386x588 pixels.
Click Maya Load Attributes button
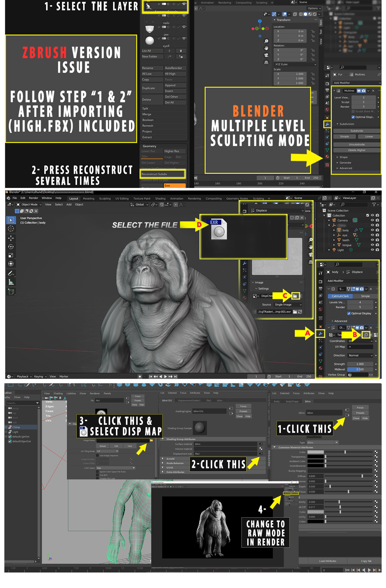pos(327,561)
